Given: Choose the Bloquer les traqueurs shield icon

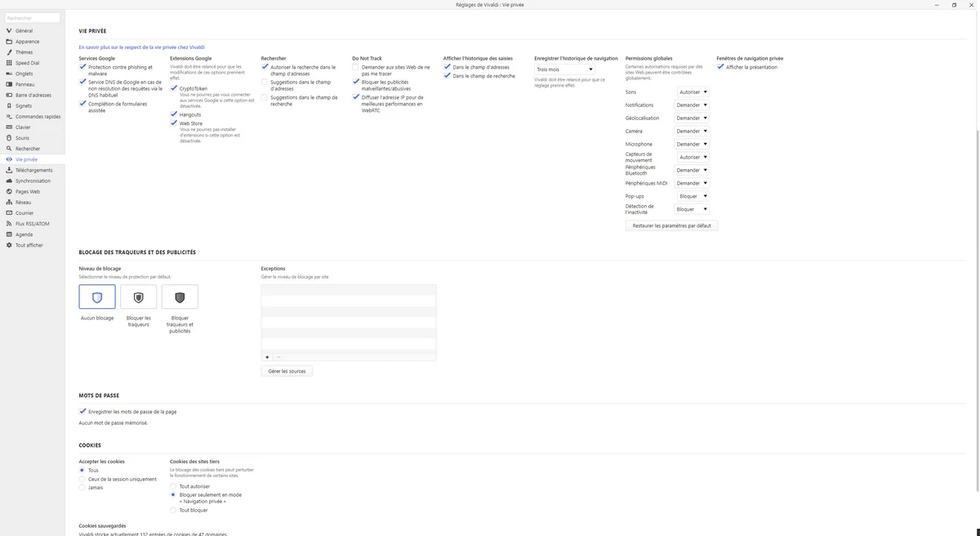Looking at the screenshot, I should click(139, 297).
